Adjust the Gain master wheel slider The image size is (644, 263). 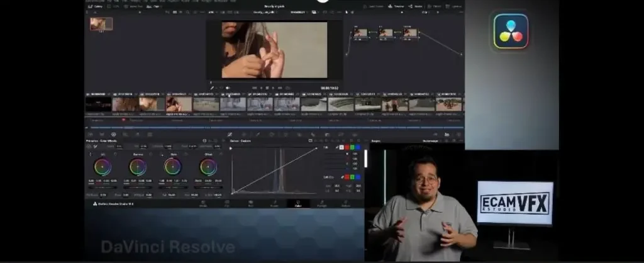tap(173, 187)
